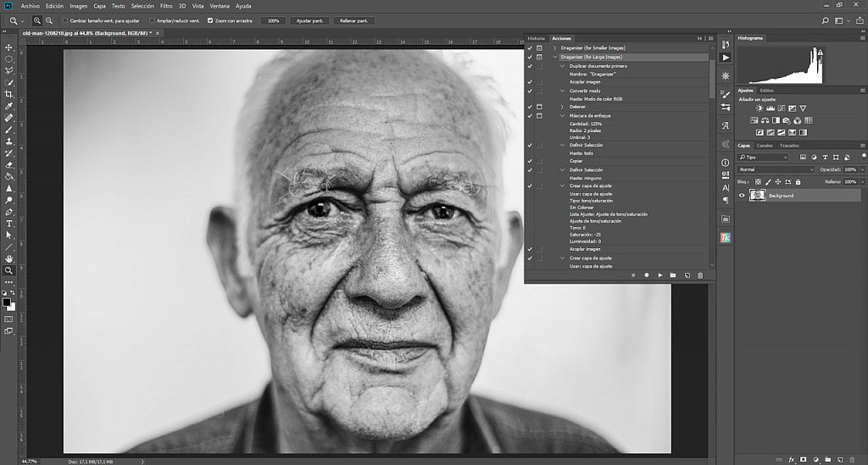Click the play action button in Acciones
Viewport: 868px width, 465px height.
[659, 275]
